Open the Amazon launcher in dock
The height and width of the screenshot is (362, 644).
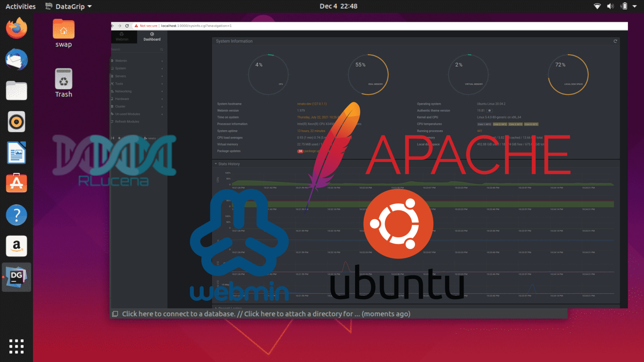point(17,246)
